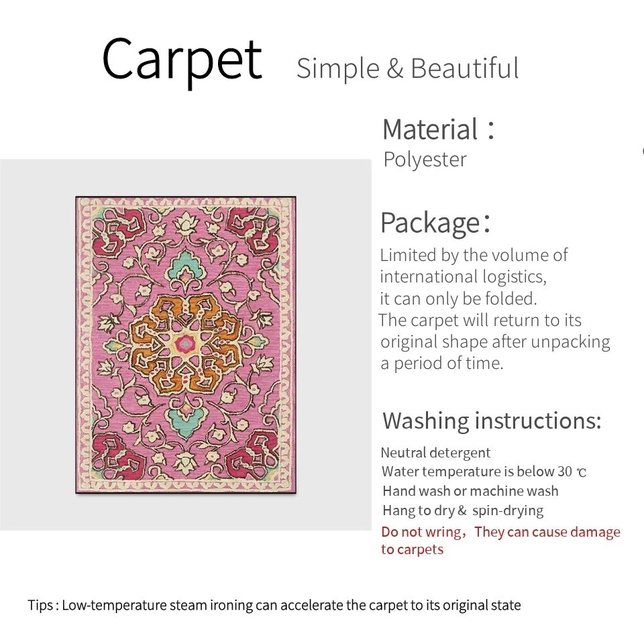This screenshot has height=644, width=644.
Task: Click the Tips steam ironing note
Action: tap(274, 605)
